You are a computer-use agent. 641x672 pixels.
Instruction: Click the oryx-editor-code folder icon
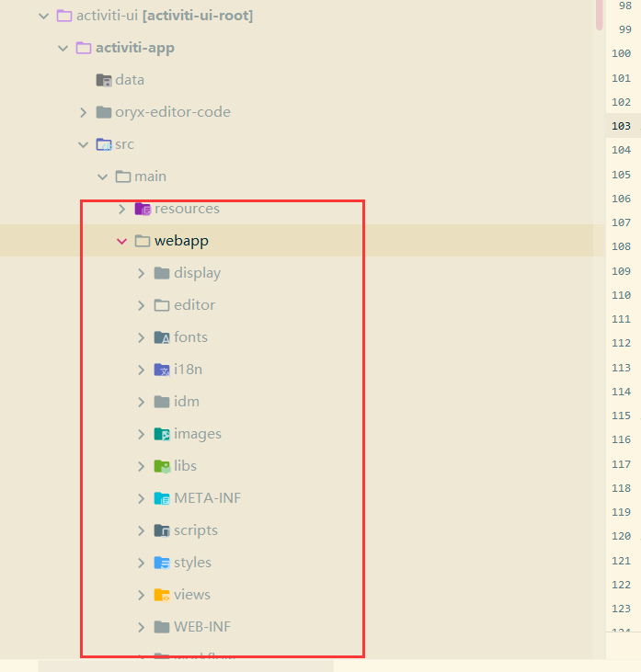click(104, 112)
